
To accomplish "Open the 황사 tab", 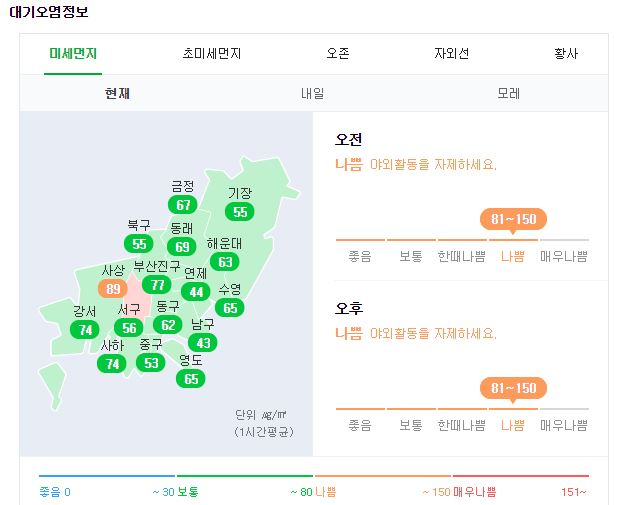I will (566, 53).
